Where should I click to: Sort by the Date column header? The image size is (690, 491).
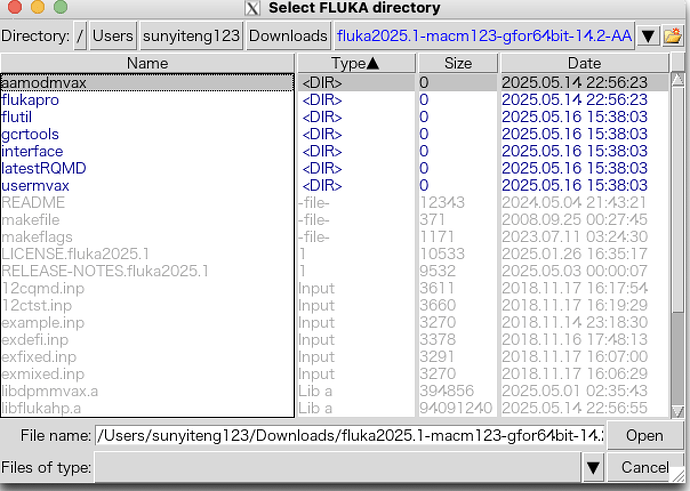(584, 63)
